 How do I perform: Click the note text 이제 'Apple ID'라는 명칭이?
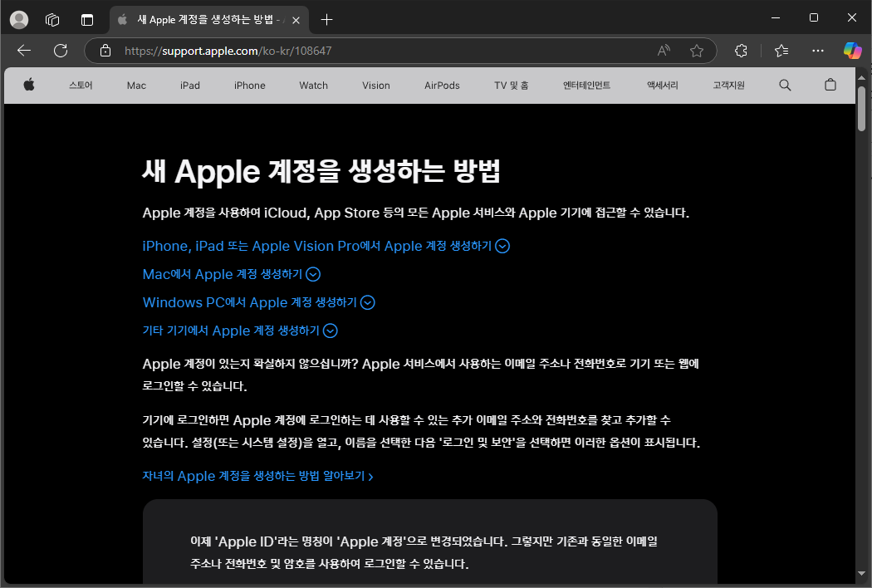(424, 552)
